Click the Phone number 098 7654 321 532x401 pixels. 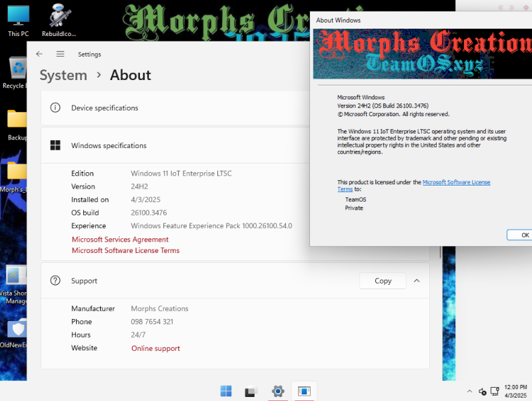click(x=152, y=322)
